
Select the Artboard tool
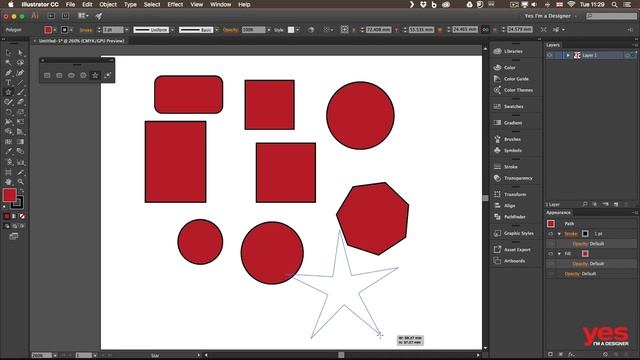pos(8,172)
